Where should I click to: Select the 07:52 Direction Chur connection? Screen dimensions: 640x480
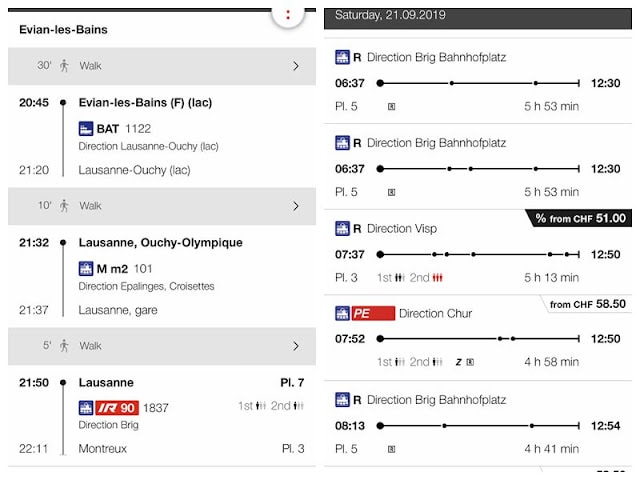(x=478, y=338)
